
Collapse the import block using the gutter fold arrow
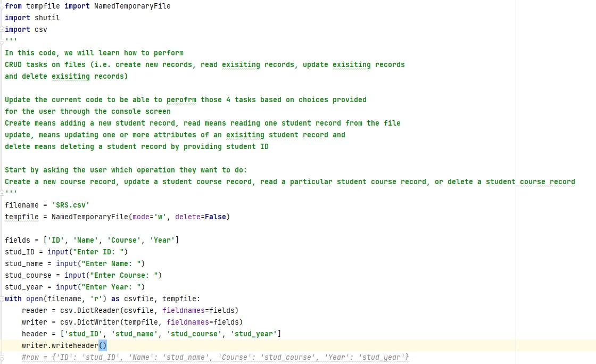2,6
